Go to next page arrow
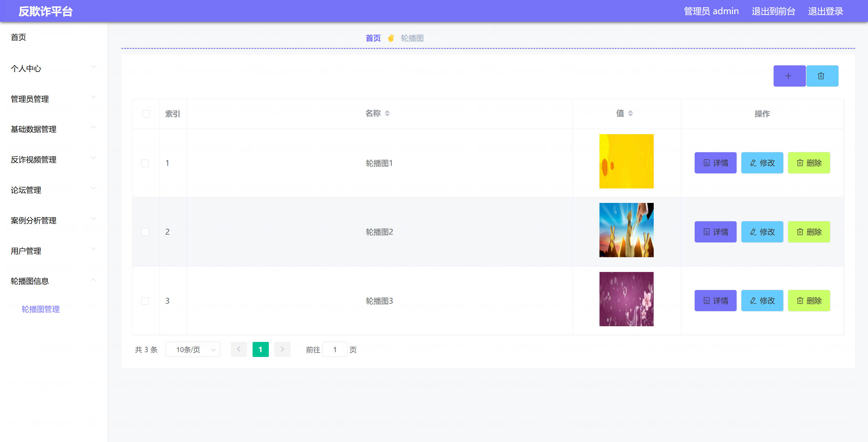This screenshot has height=442, width=868. click(x=282, y=349)
